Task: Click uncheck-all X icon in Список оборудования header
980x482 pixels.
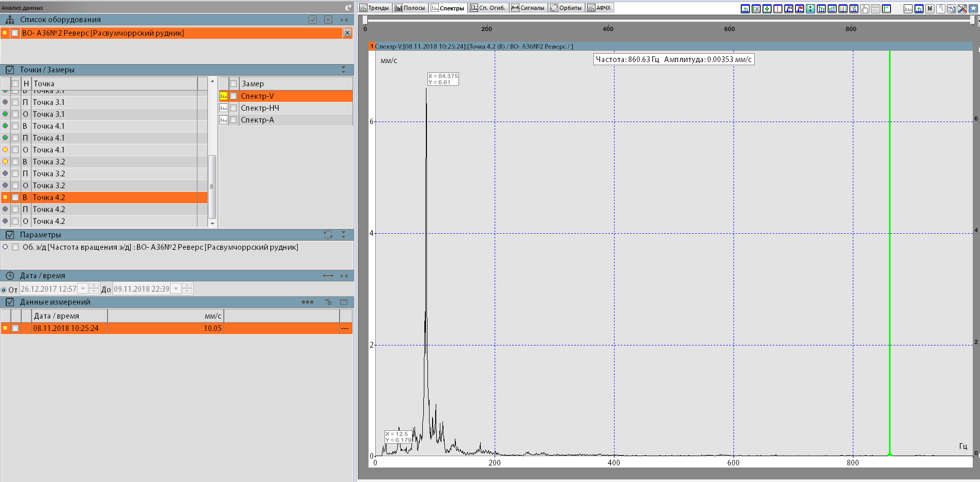Action: point(328,20)
